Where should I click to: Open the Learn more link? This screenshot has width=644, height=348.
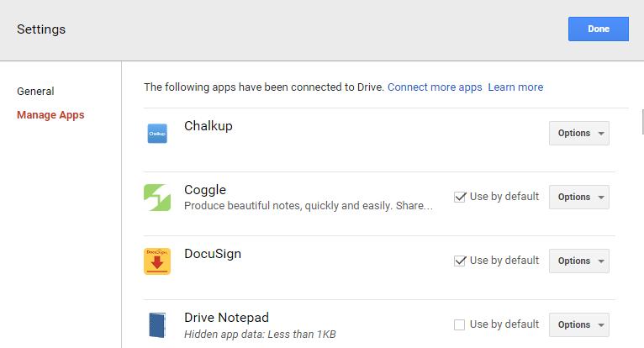(515, 87)
